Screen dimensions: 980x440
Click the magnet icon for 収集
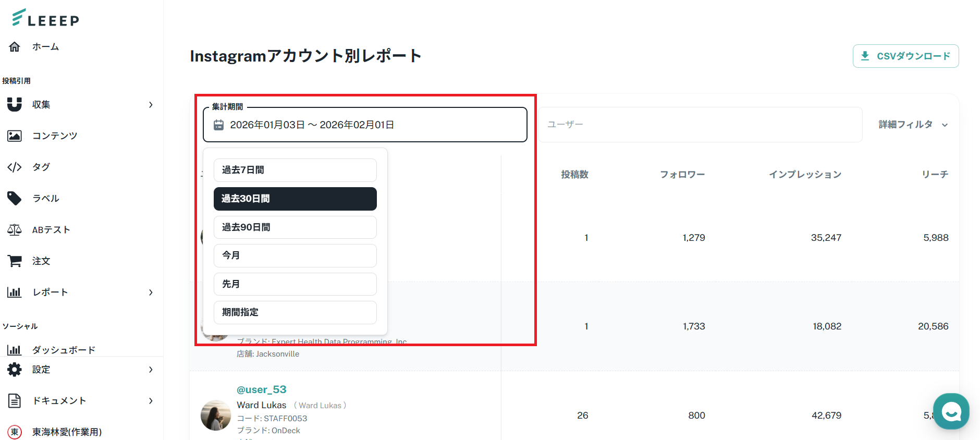click(x=15, y=104)
